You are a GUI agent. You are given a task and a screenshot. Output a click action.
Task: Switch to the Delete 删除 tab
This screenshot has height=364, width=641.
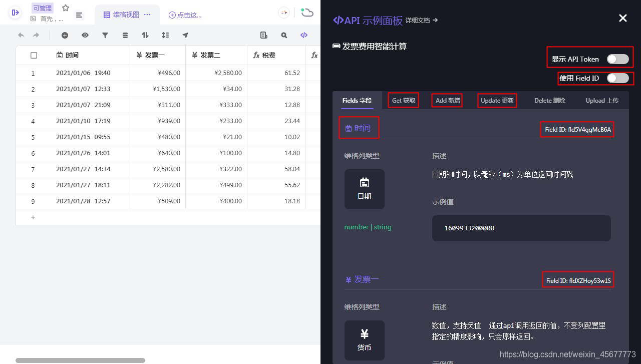click(x=549, y=100)
